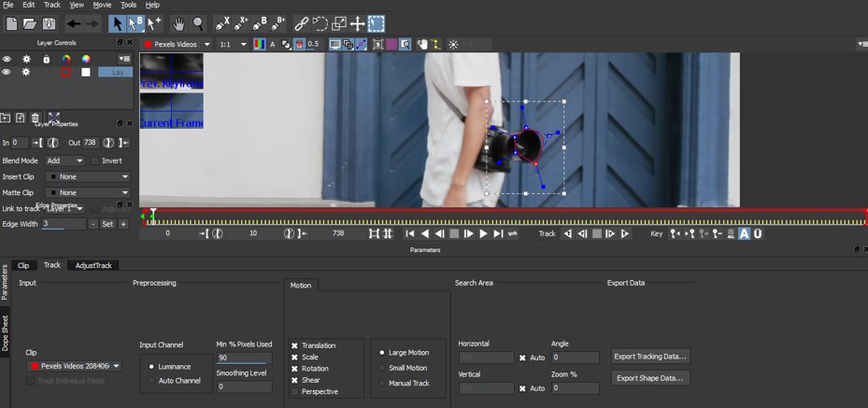This screenshot has height=408, width=868.
Task: Uncheck the Scale motion option
Action: (x=294, y=358)
